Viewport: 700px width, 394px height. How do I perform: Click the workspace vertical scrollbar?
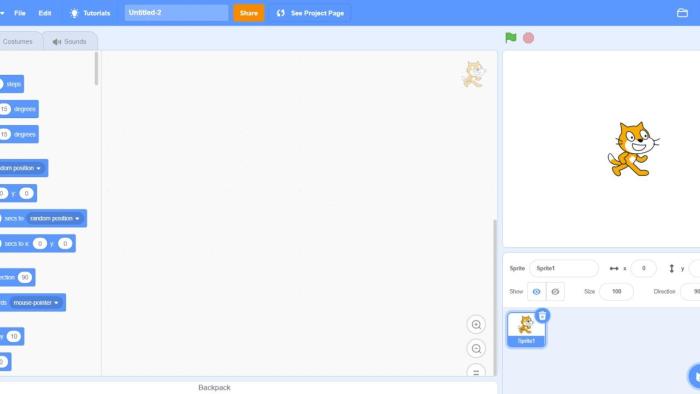click(494, 297)
